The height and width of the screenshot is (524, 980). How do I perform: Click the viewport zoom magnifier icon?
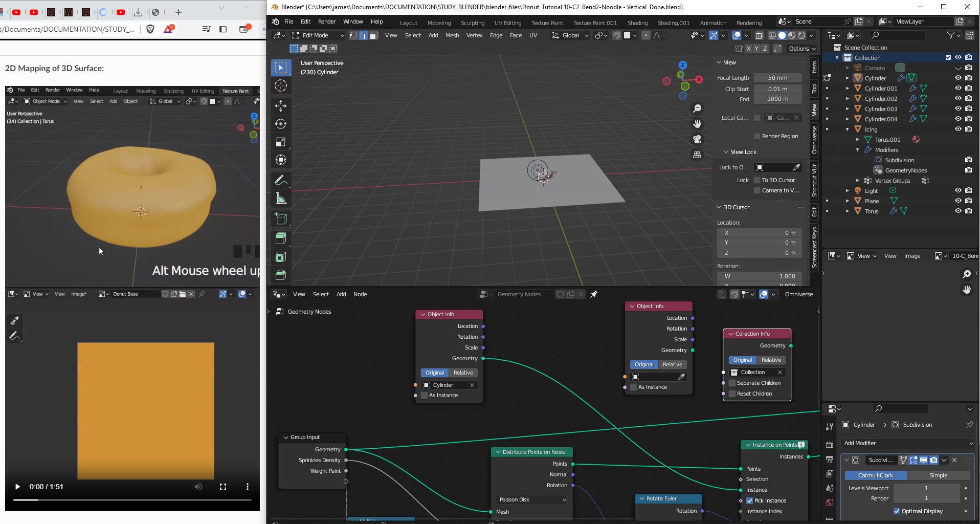coord(697,108)
